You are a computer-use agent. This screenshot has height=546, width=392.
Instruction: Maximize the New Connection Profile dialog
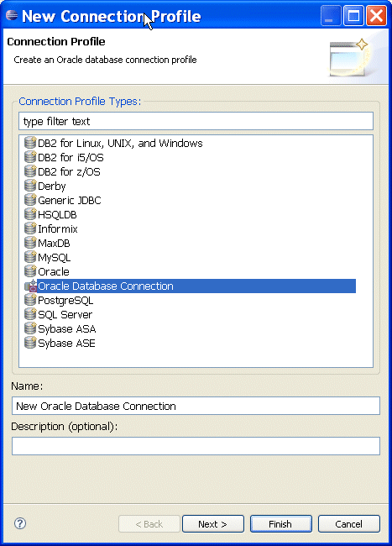point(353,16)
